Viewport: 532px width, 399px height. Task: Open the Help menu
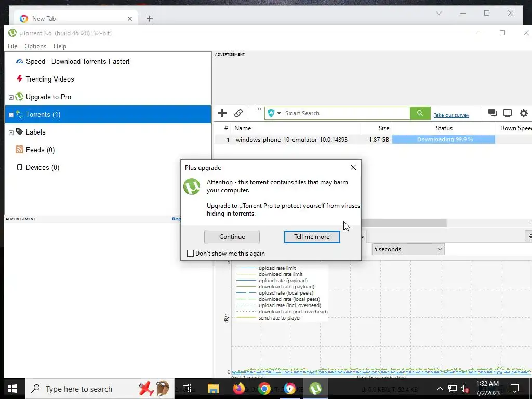pos(60,46)
